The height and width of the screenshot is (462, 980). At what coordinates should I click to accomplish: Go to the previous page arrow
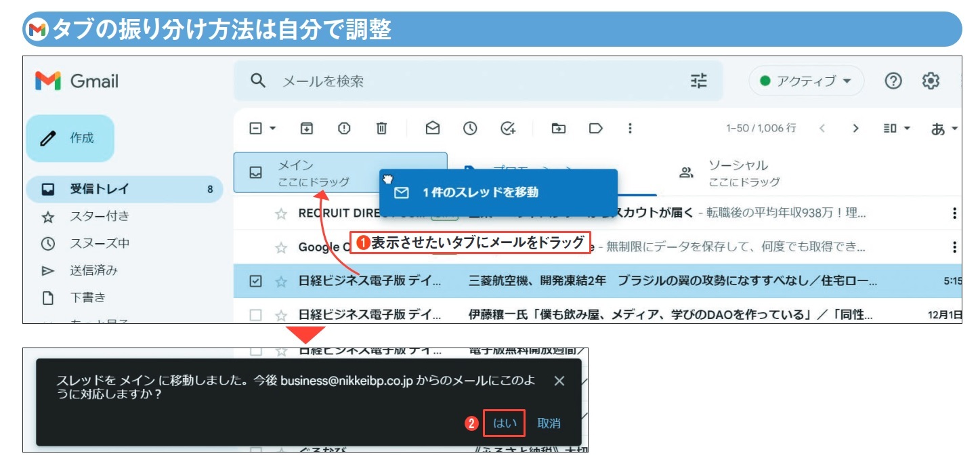(x=822, y=128)
